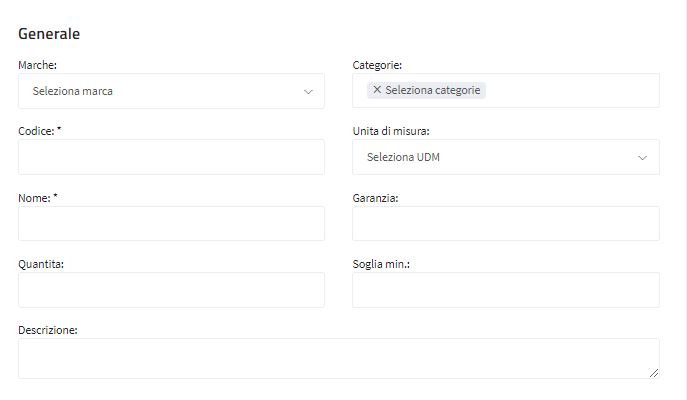Focus the Codice input field

(x=171, y=157)
